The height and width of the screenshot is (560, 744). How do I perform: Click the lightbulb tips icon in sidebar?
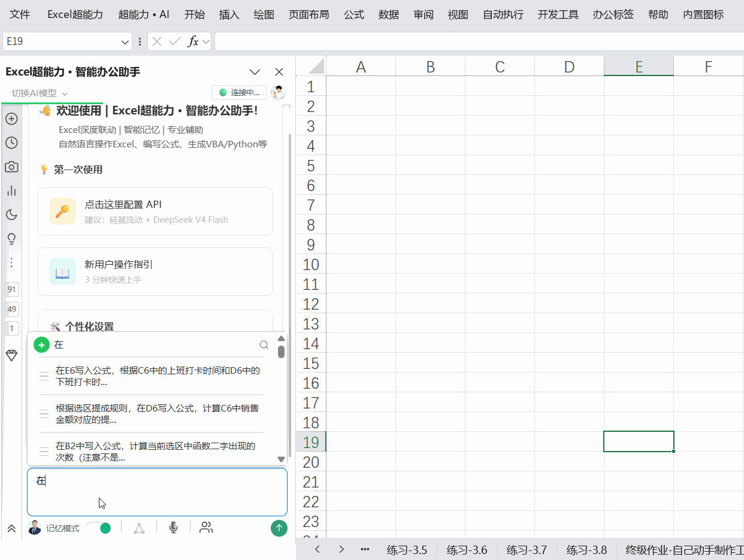click(11, 239)
